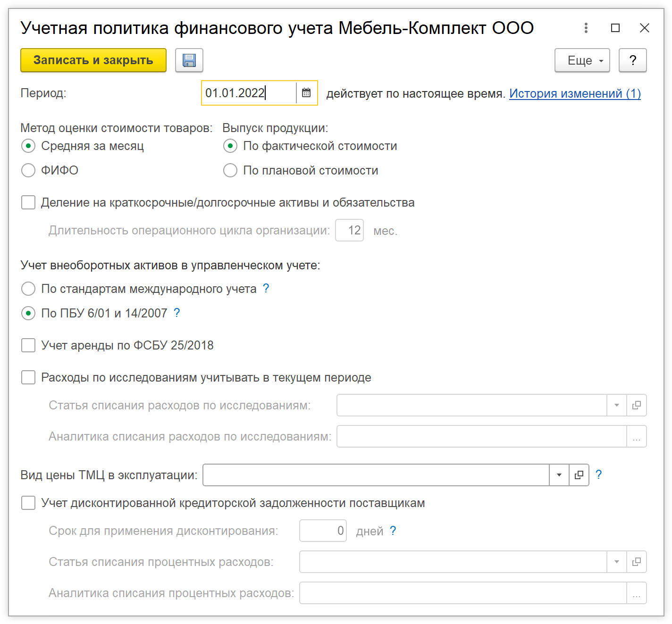The height and width of the screenshot is (624, 672).
Task: Check Расходы по исследованиям учитывать checkbox
Action: pos(28,377)
